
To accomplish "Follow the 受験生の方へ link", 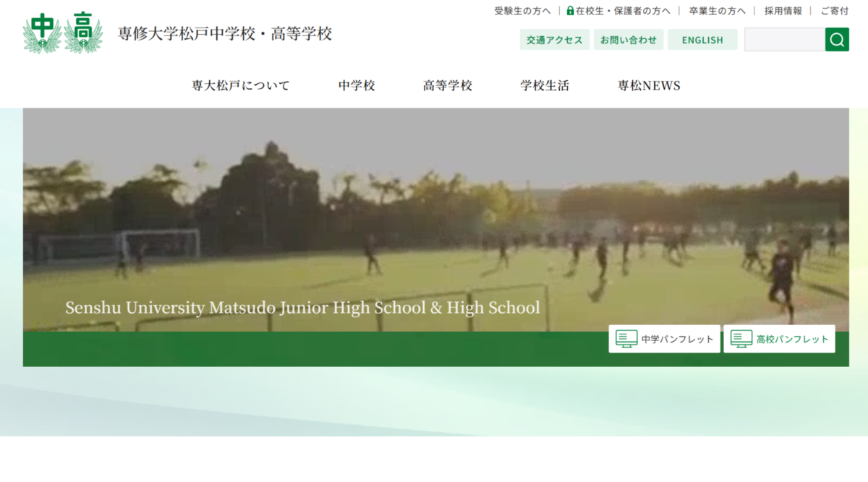I will tap(522, 11).
